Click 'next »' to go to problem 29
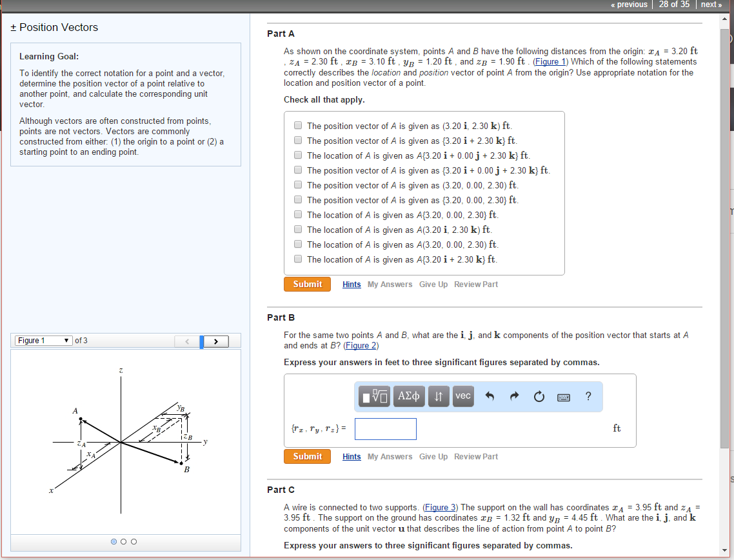This screenshot has height=560, width=734. (711, 5)
